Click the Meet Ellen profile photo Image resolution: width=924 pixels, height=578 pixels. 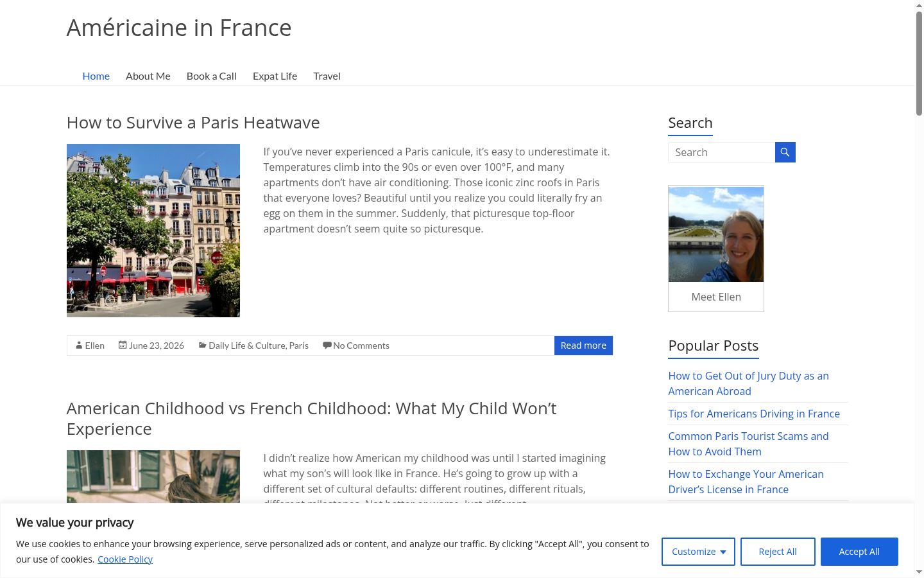point(716,234)
